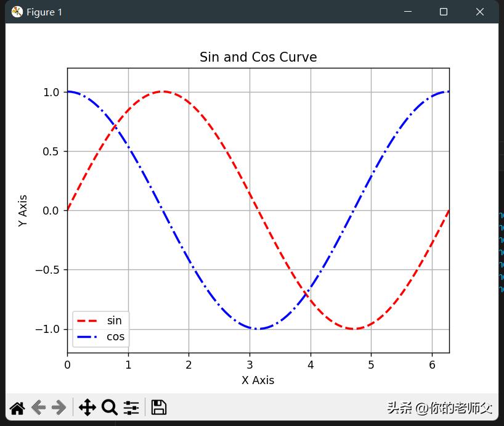Click the X Axis label
The image size is (504, 426).
pos(258,380)
